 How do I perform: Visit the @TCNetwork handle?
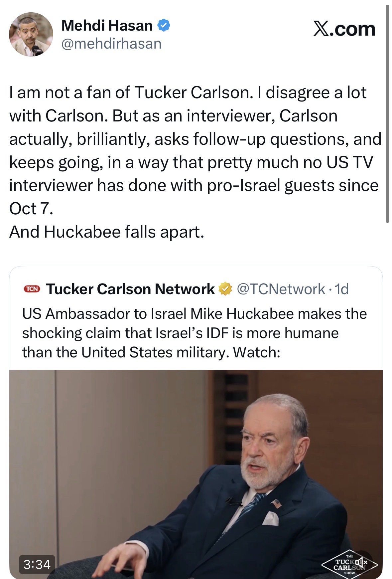(x=280, y=289)
